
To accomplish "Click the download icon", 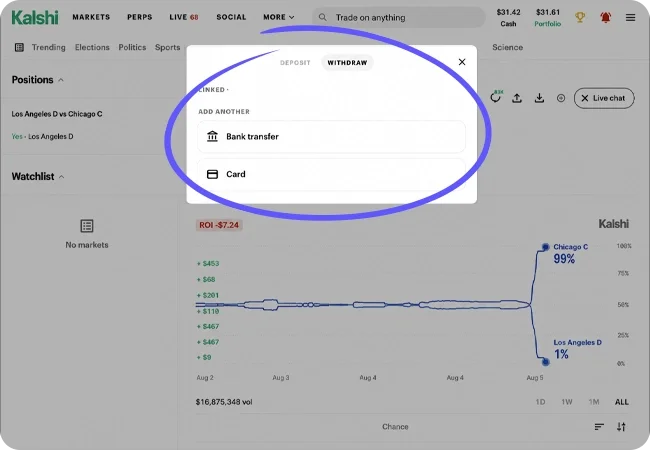I will (539, 98).
